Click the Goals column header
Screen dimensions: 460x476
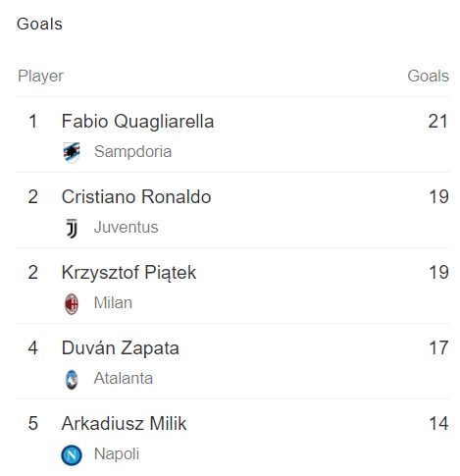[428, 76]
